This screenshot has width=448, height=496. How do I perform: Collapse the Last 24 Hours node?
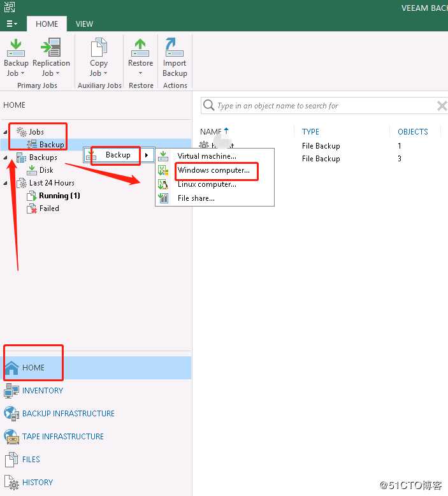tap(5, 183)
